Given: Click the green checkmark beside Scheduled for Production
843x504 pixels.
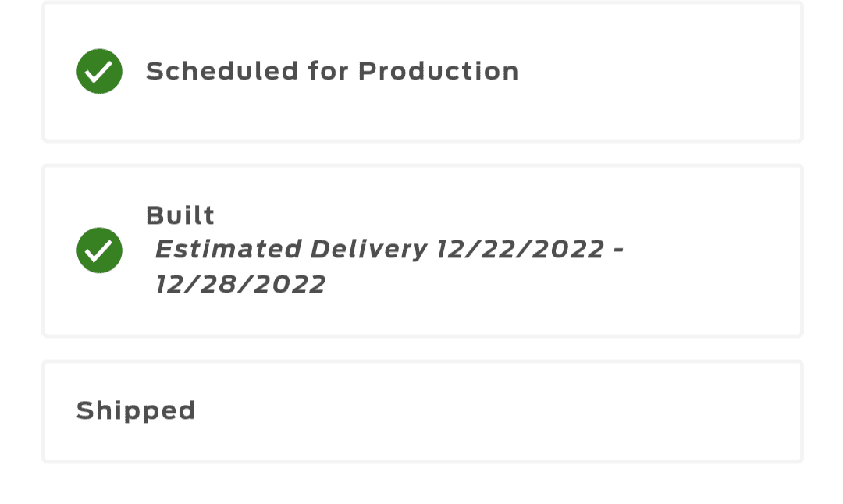Looking at the screenshot, I should click(99, 71).
